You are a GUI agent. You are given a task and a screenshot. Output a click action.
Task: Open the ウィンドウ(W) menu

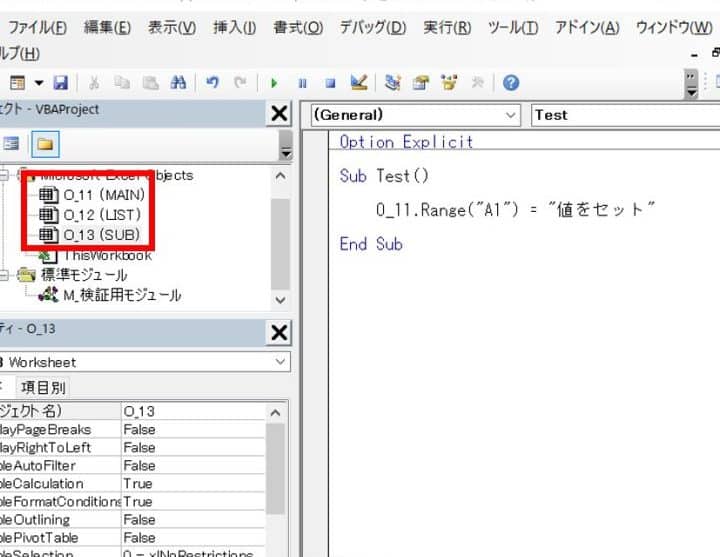coord(674,28)
